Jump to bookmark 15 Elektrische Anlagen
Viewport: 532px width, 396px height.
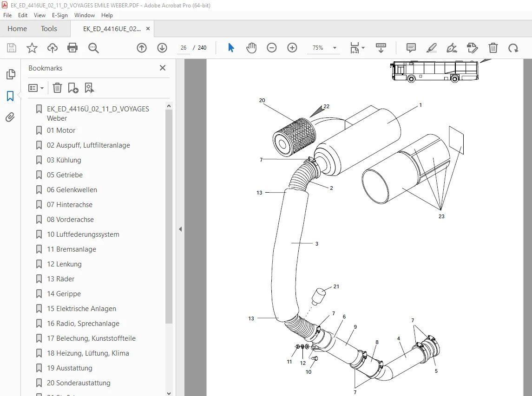click(81, 309)
